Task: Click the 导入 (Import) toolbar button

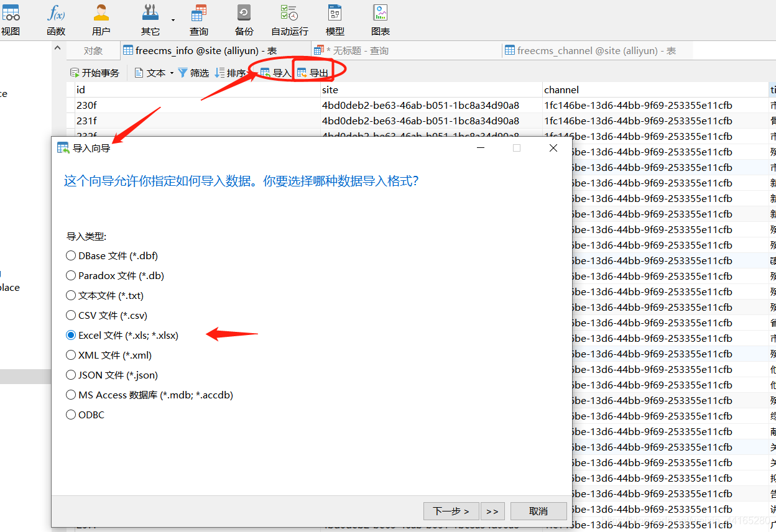Action: point(275,73)
